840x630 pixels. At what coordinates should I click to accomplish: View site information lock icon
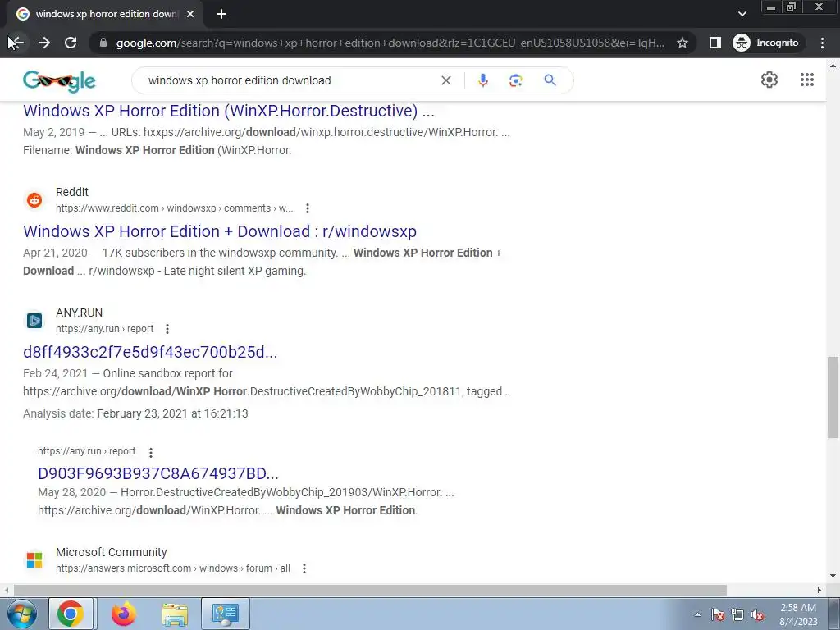point(103,43)
